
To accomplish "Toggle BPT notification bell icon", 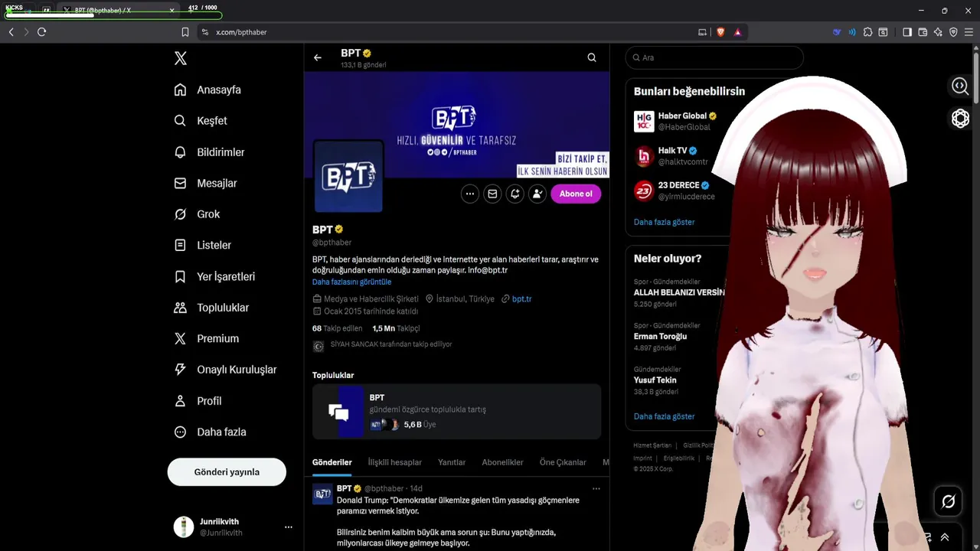I will (515, 194).
